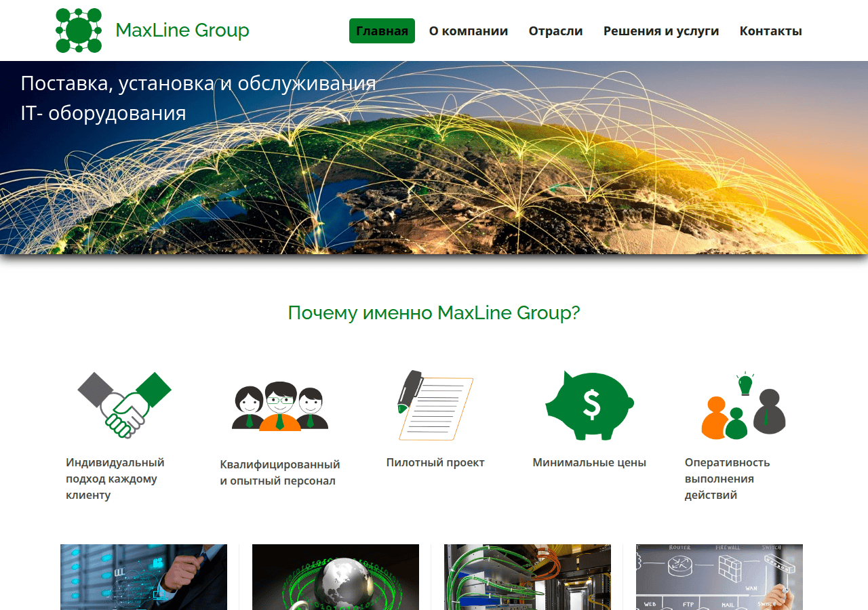Select Решения и услуги in navigation

(x=661, y=30)
